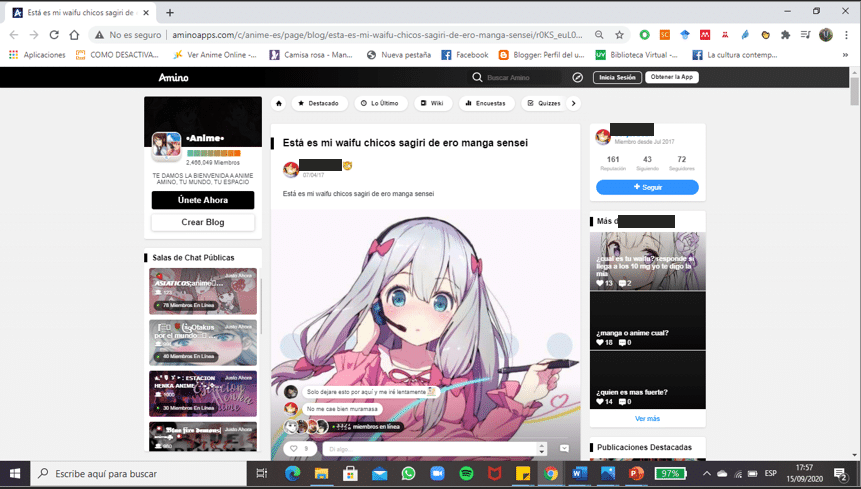Image resolution: width=861 pixels, height=489 pixels.
Task: Open '¿quien es mas fuerte?' post
Action: (x=647, y=380)
